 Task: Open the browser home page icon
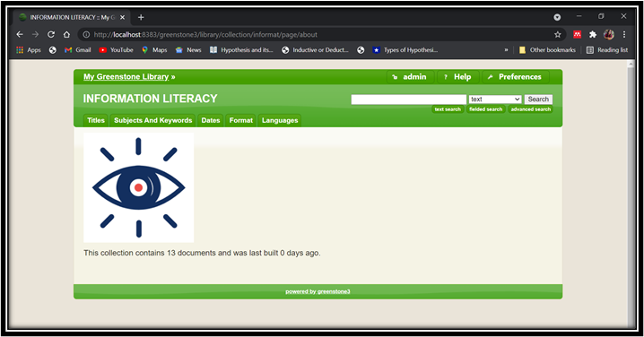[x=66, y=34]
